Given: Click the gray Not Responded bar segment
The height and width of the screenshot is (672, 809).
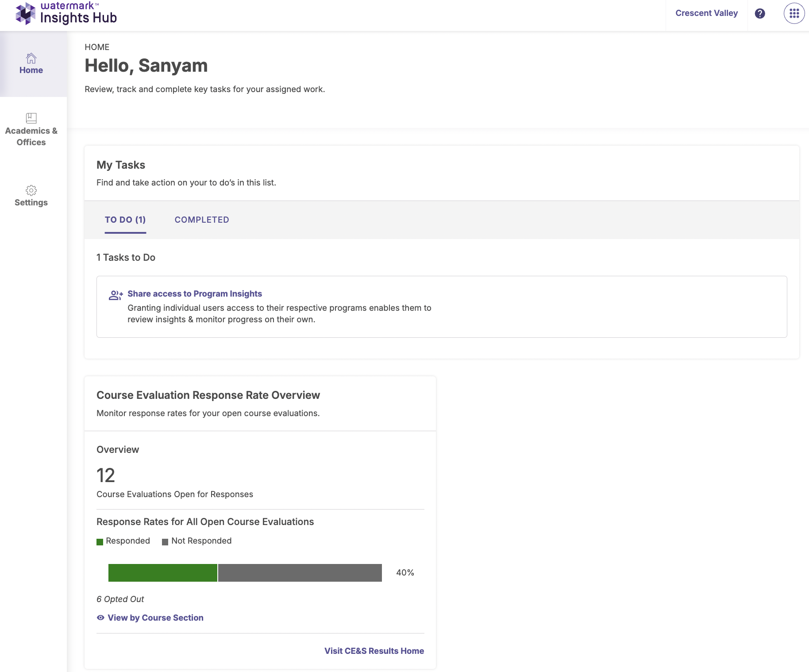Looking at the screenshot, I should [300, 573].
